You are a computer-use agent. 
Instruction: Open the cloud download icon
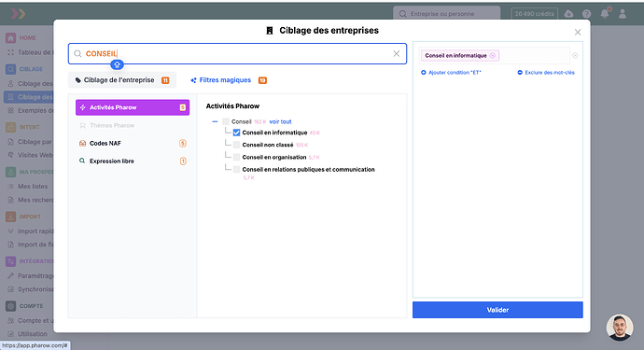coord(568,14)
